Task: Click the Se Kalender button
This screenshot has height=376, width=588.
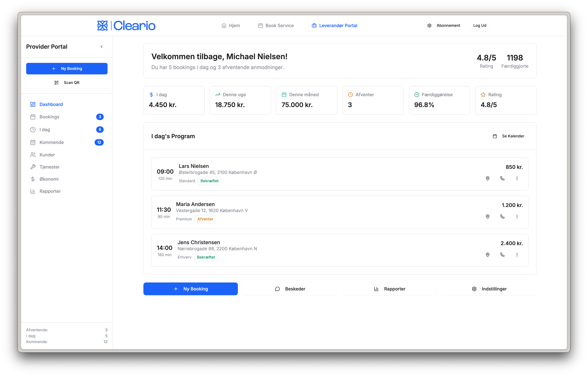Action: 508,136
